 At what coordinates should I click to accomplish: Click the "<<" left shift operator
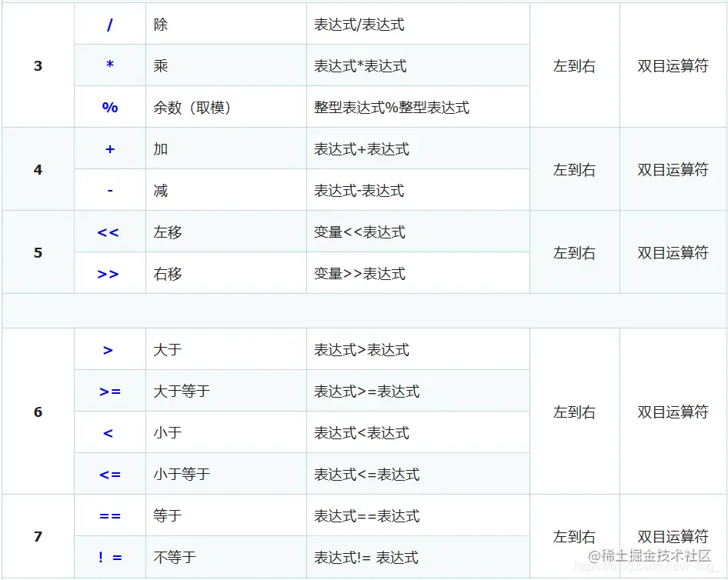tap(109, 232)
